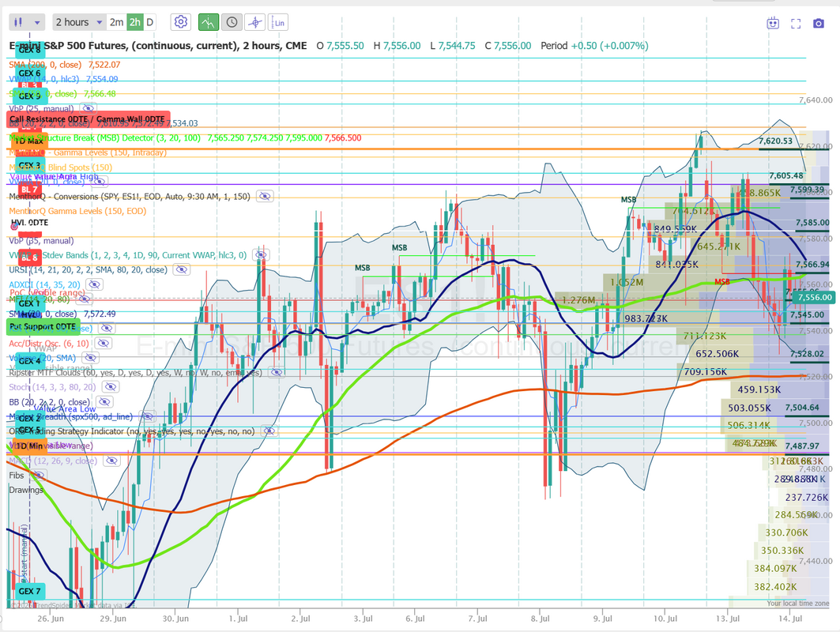
Task: Click the GEX 7 level marker
Action: [x=29, y=591]
